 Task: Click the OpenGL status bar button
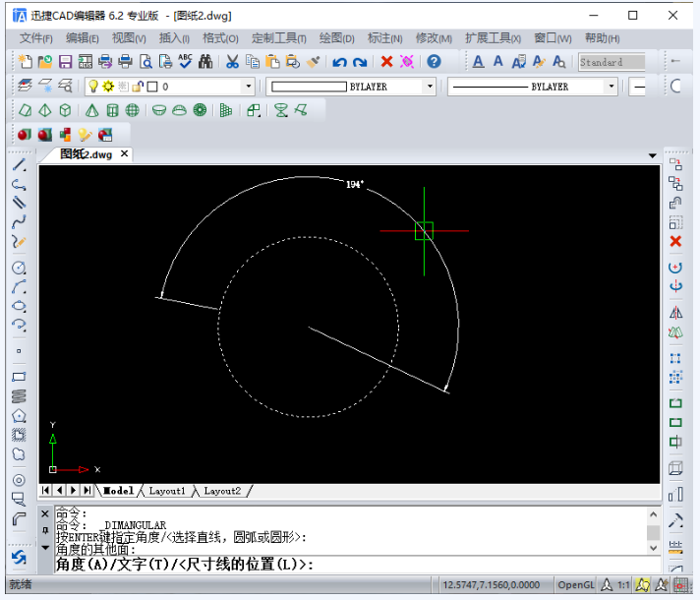576,585
